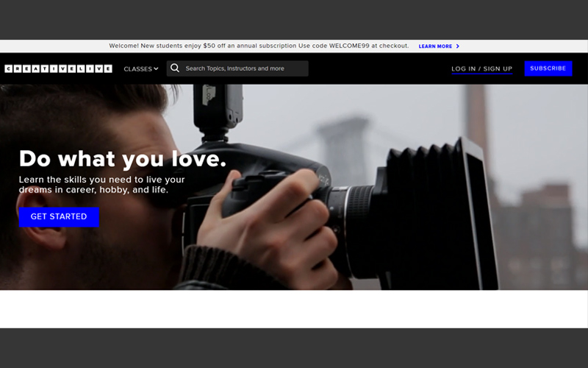
Task: Open the Log In / Sign Up link
Action: point(482,68)
